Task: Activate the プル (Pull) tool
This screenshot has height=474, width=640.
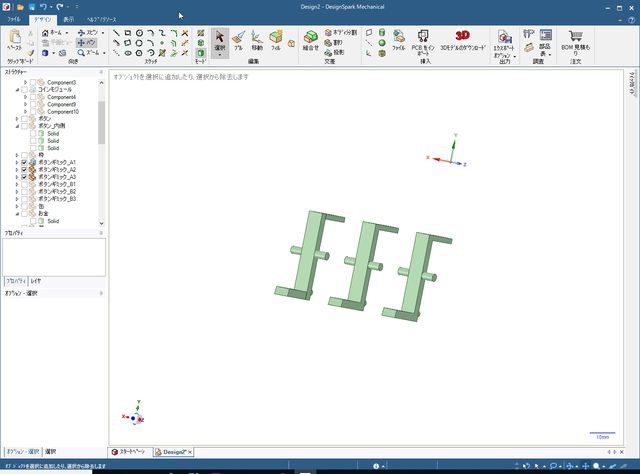Action: point(238,40)
